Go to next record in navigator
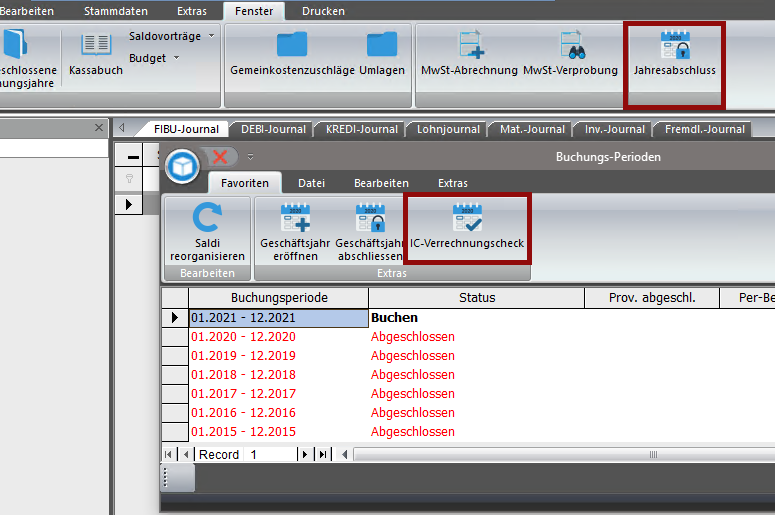The height and width of the screenshot is (515, 775). point(306,454)
